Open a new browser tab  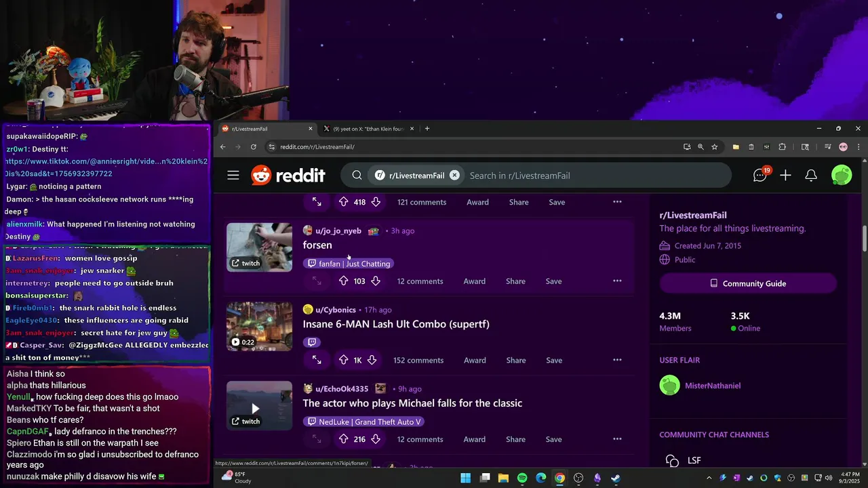click(427, 129)
